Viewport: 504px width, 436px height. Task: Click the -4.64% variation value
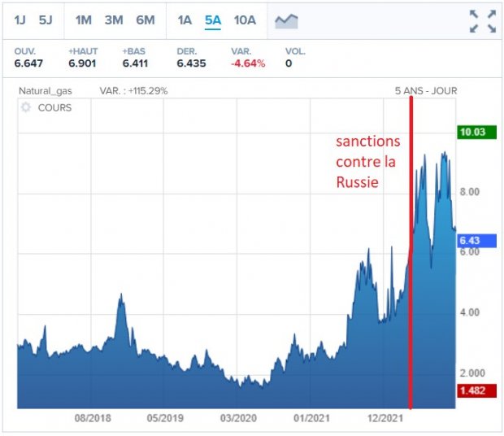(248, 63)
